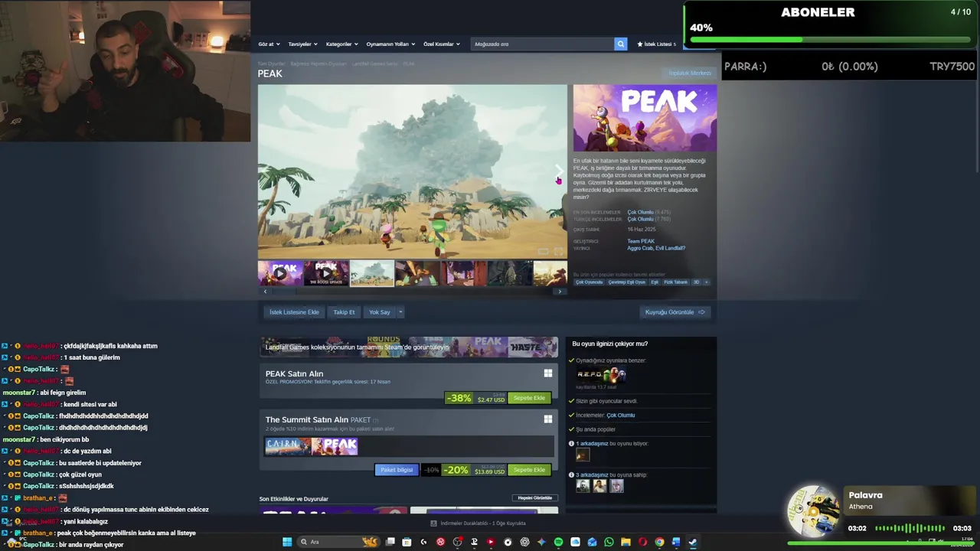Image resolution: width=980 pixels, height=551 pixels.
Task: Click Tüm Oyunlar breadcrumb
Action: [271, 64]
